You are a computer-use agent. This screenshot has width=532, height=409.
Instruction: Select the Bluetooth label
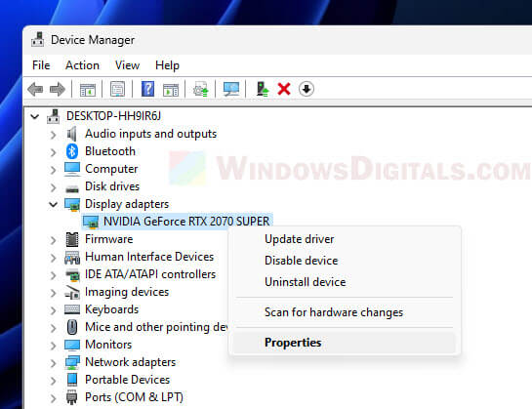click(110, 151)
